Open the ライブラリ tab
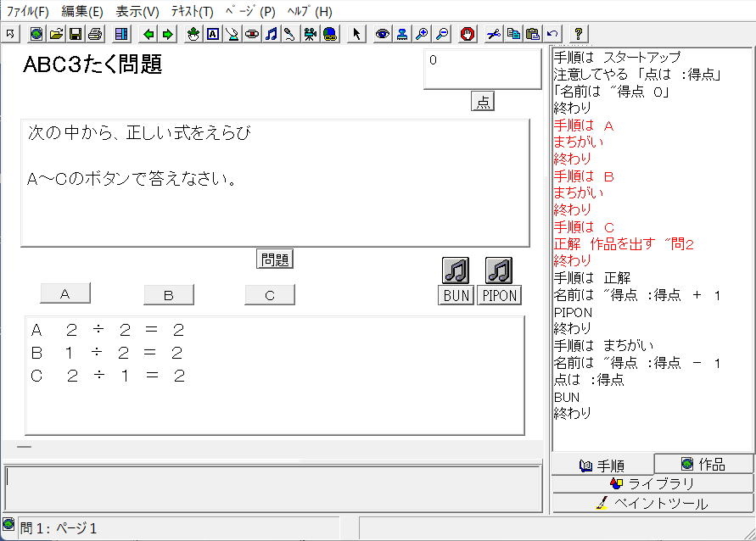 (x=652, y=483)
